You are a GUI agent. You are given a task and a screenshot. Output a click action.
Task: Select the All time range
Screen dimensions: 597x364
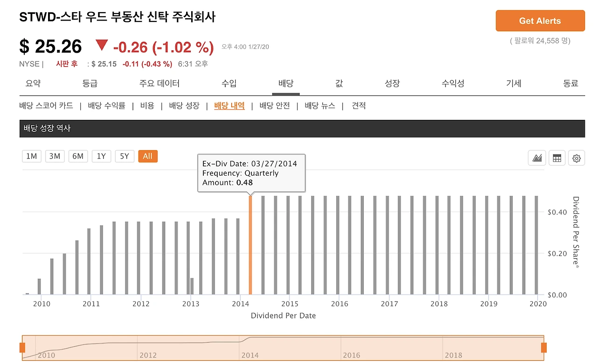148,156
